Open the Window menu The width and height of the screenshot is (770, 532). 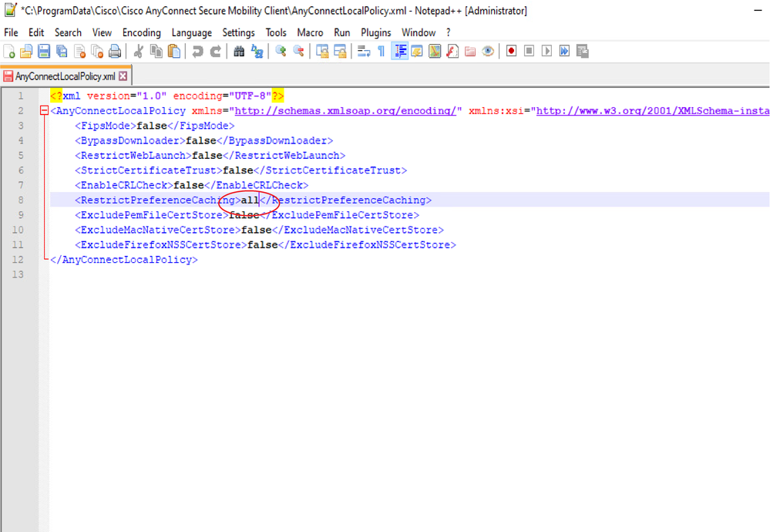tap(419, 32)
